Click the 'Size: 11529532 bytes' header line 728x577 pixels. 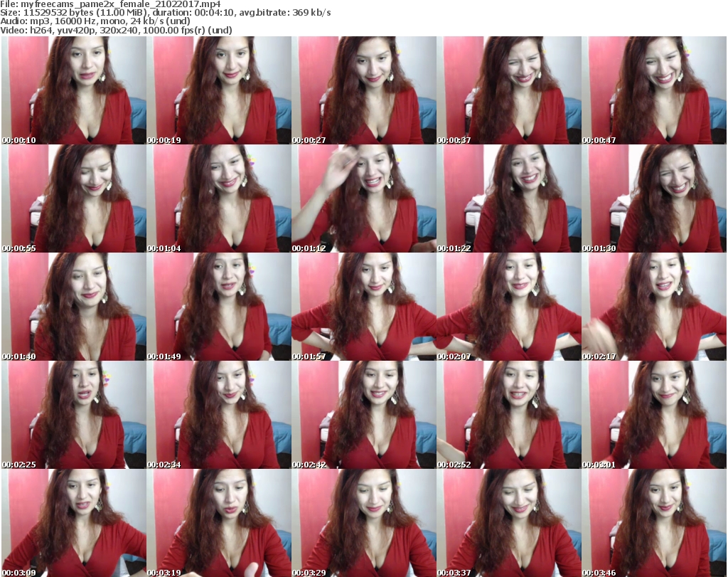(x=166, y=13)
